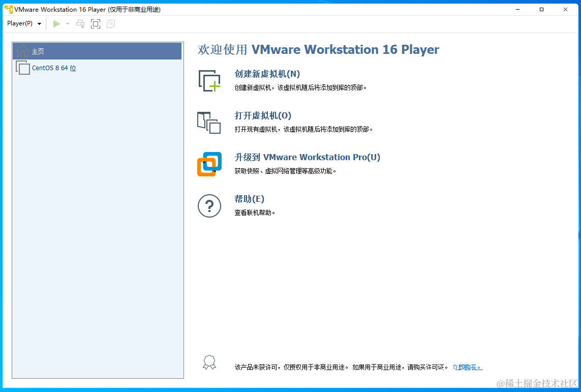Click 打开虚拟机(O) link
581x392 pixels.
click(263, 115)
